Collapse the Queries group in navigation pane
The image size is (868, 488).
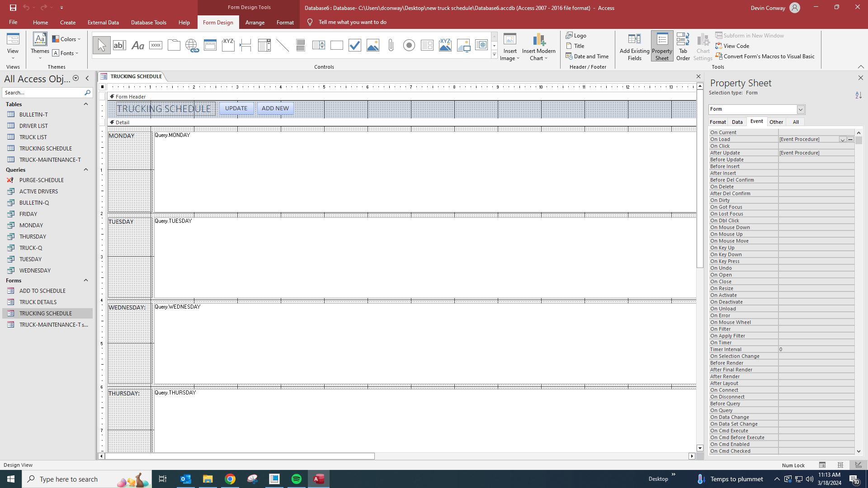[85, 170]
